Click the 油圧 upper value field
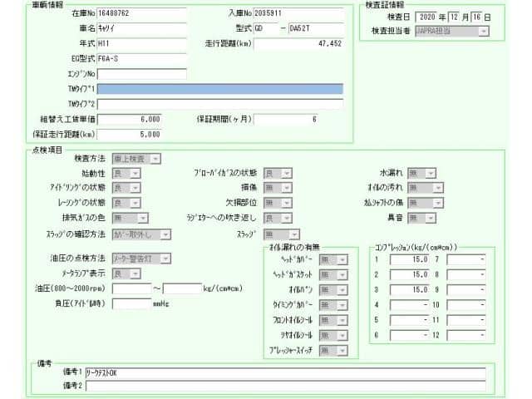 182,288
